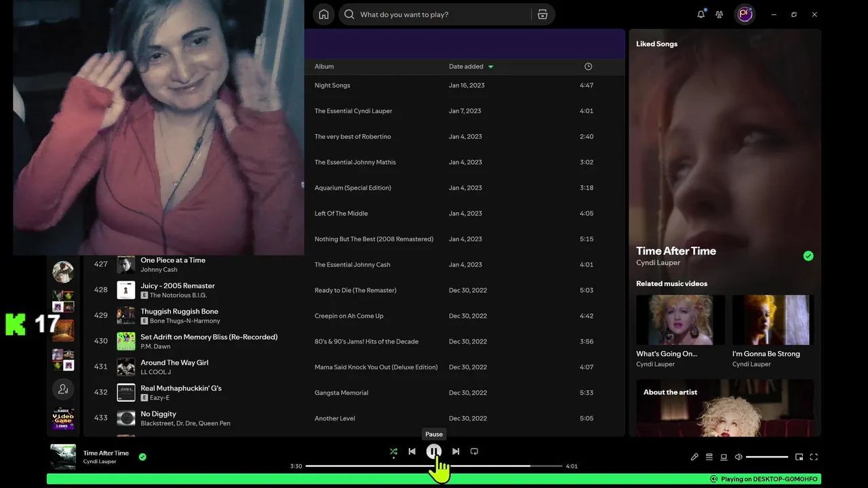868x488 pixels.
Task: Open the album The Essential Cyndi Lauper
Action: [x=353, y=111]
